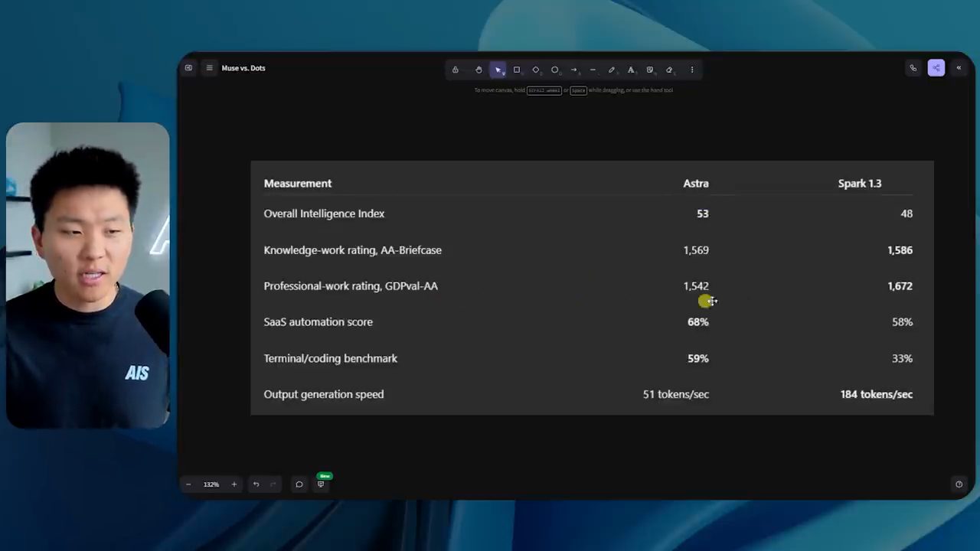Click Professional-work rating, GDPval-AA label
Image resolution: width=980 pixels, height=551 pixels.
(x=351, y=286)
